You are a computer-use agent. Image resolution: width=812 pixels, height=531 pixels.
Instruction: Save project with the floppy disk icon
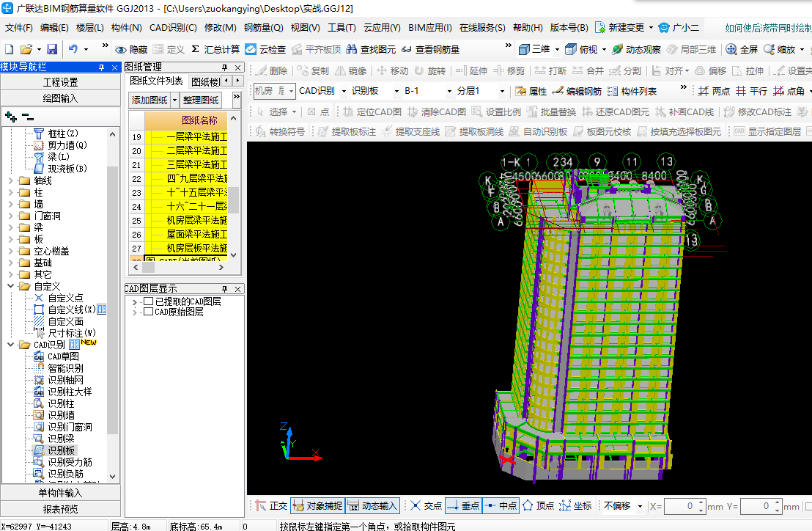pyautogui.click(x=52, y=49)
